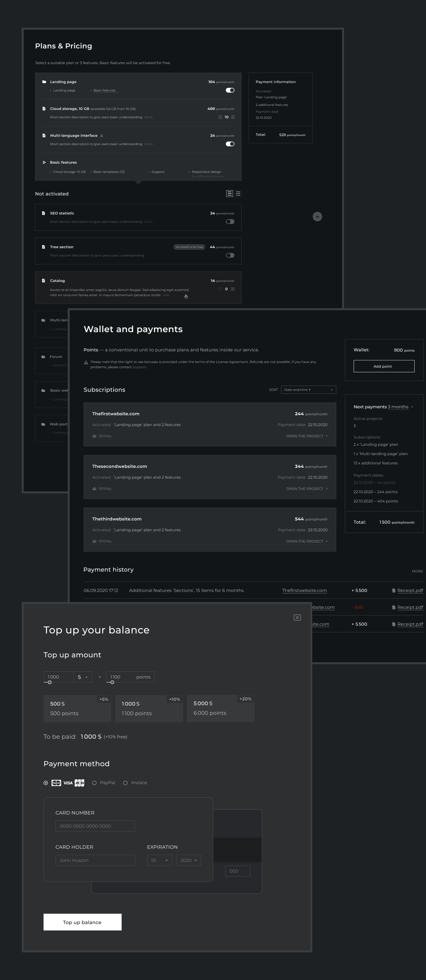Toggle off Multi-language interface feature
This screenshot has height=980, width=426.
click(x=230, y=144)
